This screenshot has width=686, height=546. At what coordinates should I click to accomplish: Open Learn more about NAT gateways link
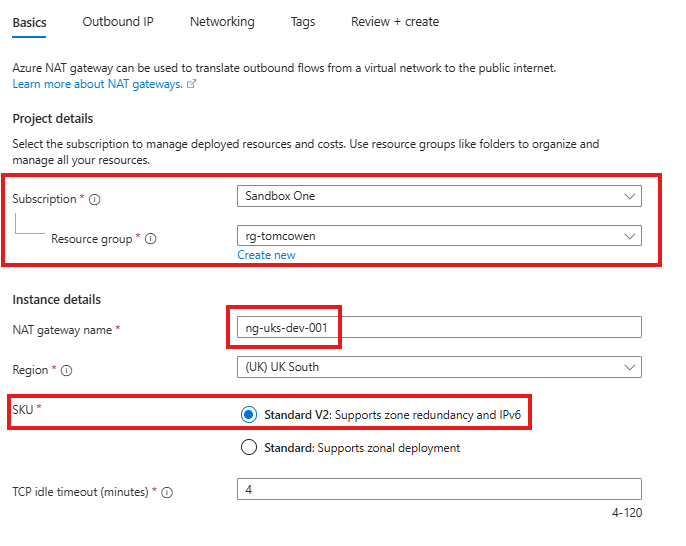coord(97,85)
